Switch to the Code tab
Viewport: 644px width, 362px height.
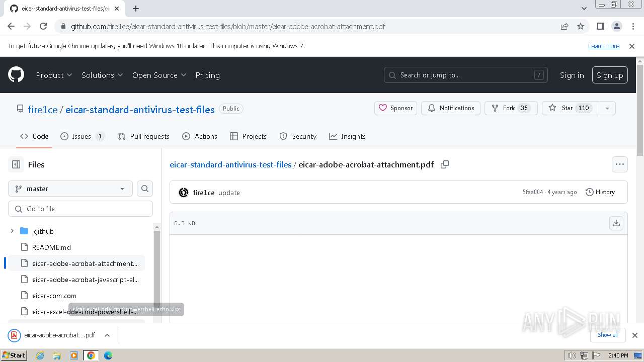(34, 136)
